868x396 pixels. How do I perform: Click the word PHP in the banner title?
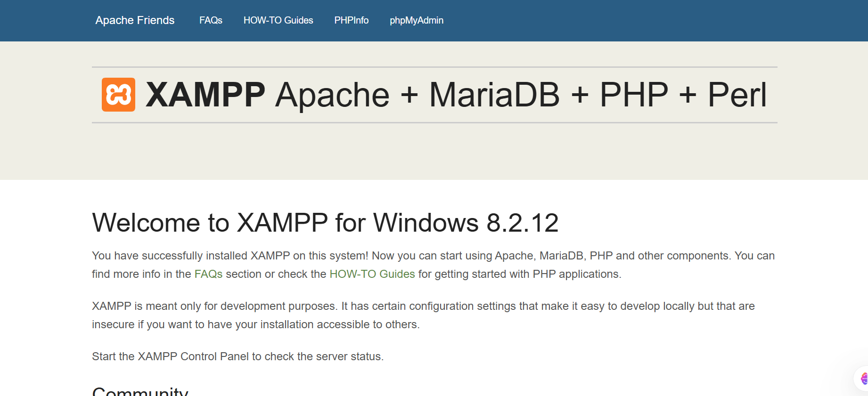pos(634,95)
